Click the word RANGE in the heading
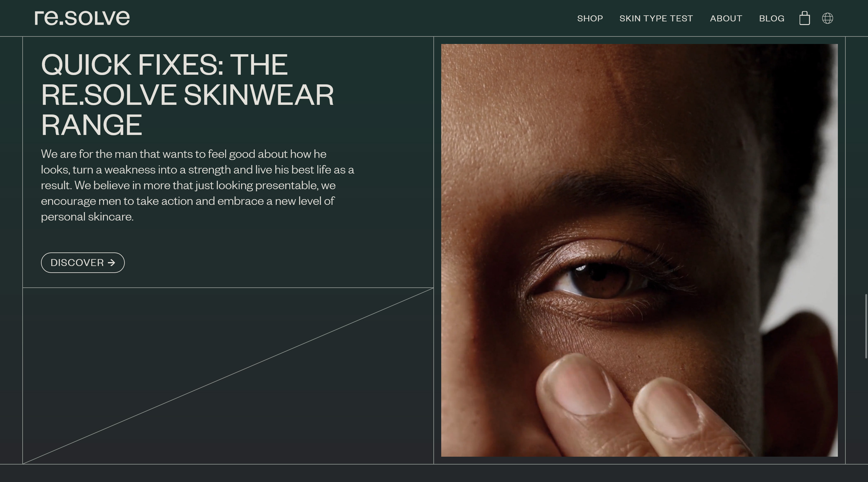Screen dimensions: 868x482 point(92,125)
